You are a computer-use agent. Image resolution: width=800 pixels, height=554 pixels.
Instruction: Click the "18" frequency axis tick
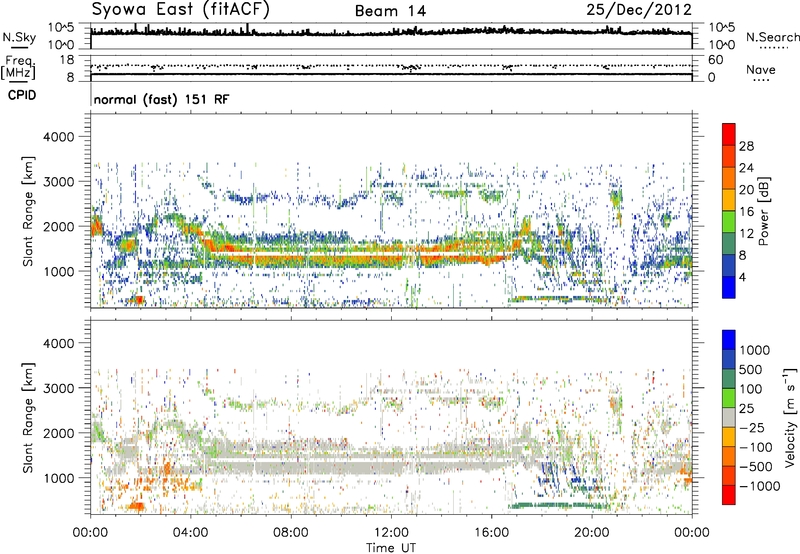click(67, 60)
